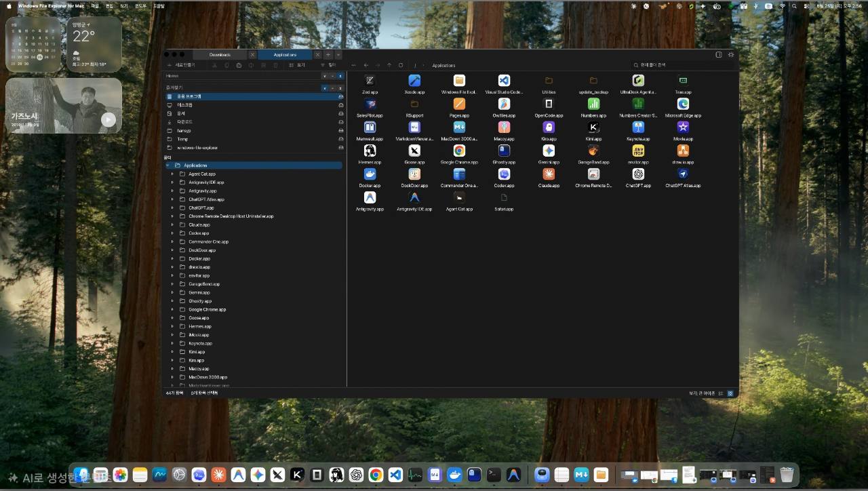
Task: Select the Google Chrome.app grid icon
Action: click(459, 151)
